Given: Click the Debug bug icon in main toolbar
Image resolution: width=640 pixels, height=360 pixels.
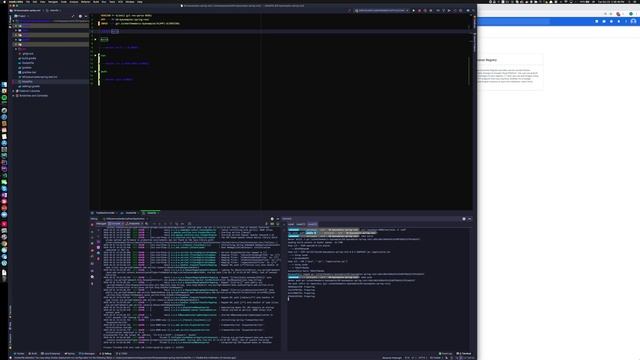Looking at the screenshot, I should tap(419, 10).
